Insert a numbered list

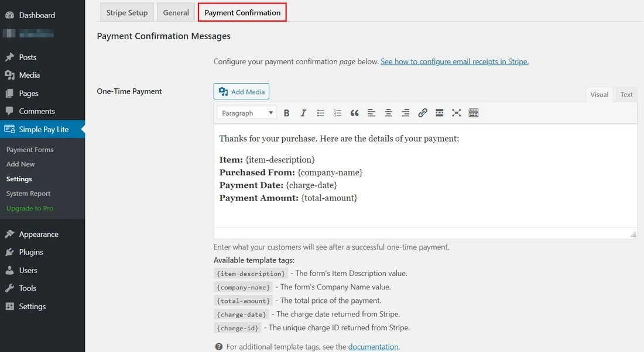337,113
